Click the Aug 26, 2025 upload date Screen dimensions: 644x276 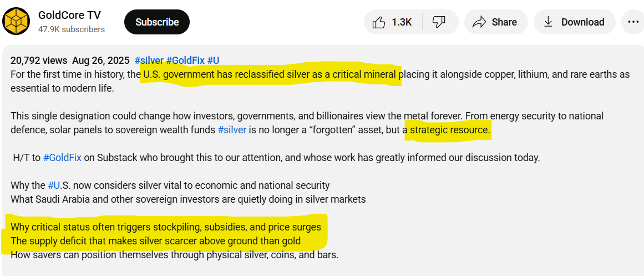click(100, 61)
